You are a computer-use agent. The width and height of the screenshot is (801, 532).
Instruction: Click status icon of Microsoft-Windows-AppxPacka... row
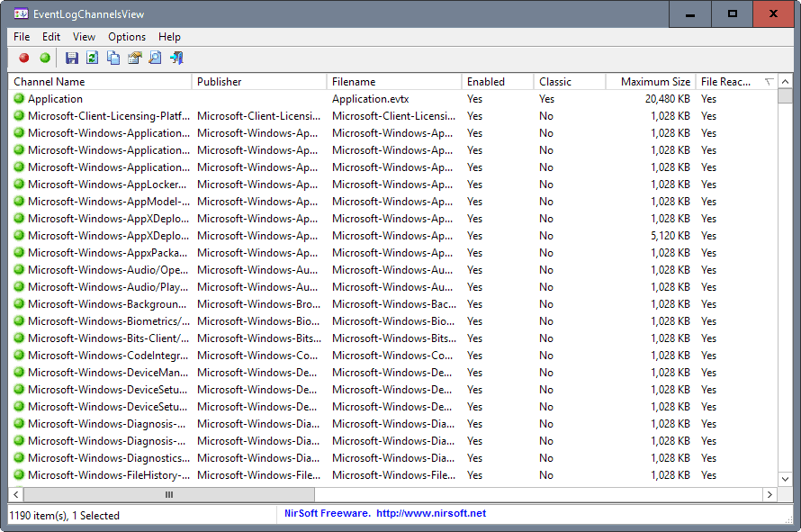tap(19, 252)
